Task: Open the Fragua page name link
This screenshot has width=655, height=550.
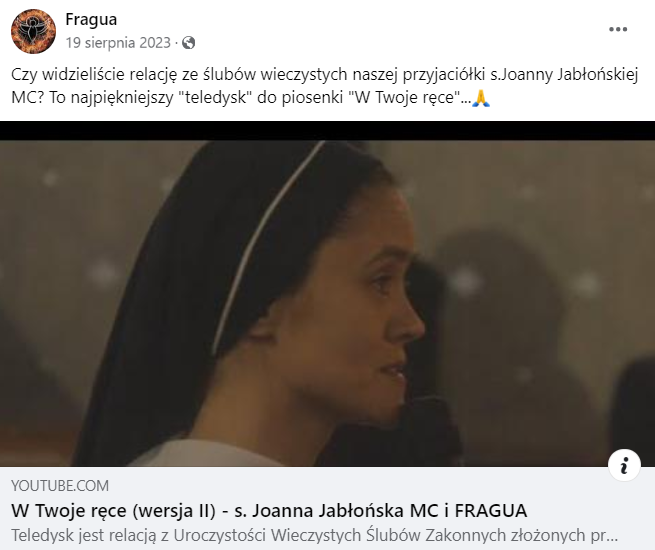Action: (x=91, y=20)
